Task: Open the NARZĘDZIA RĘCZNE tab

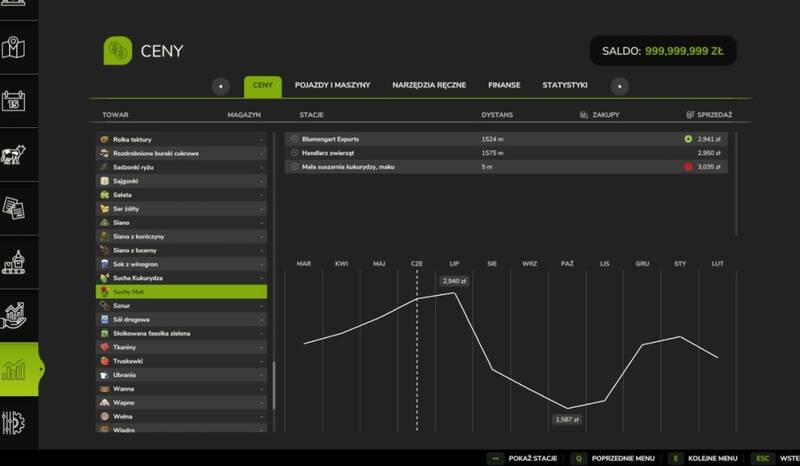Action: 429,86
